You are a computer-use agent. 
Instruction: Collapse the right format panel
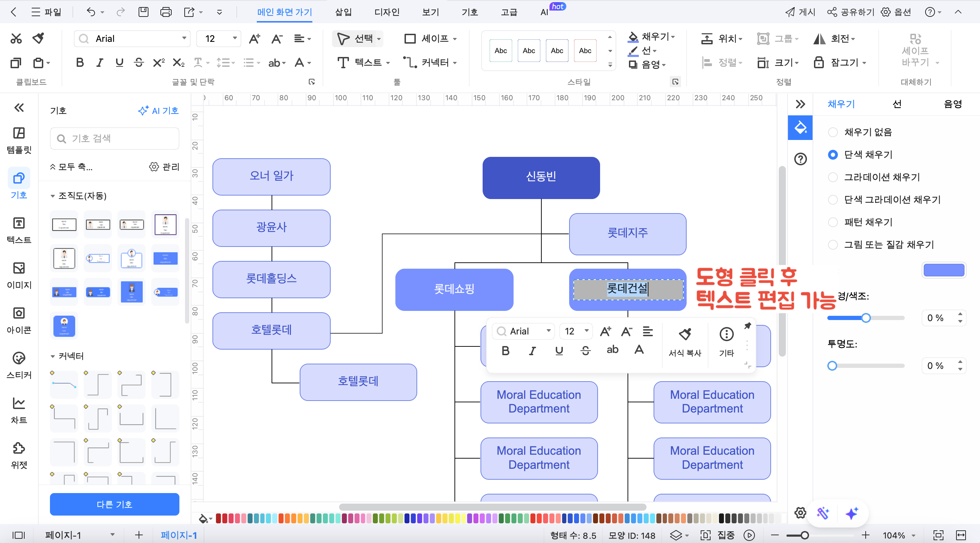tap(800, 104)
